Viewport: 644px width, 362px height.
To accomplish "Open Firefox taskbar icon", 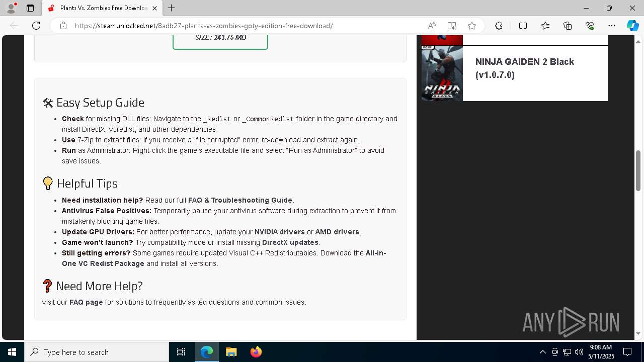I will click(x=256, y=352).
